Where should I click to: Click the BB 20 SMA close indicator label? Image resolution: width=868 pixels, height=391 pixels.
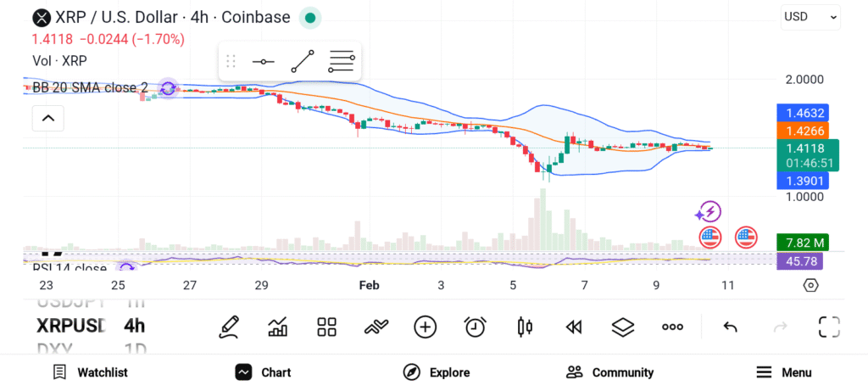[90, 87]
